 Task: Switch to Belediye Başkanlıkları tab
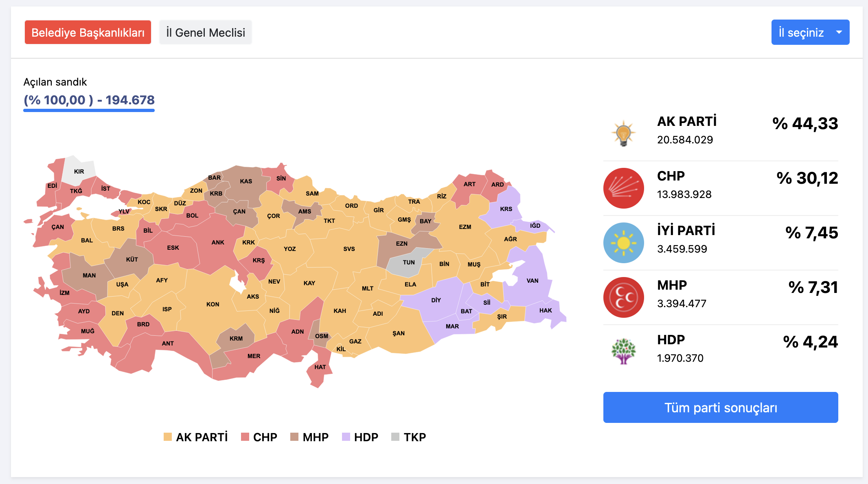88,33
